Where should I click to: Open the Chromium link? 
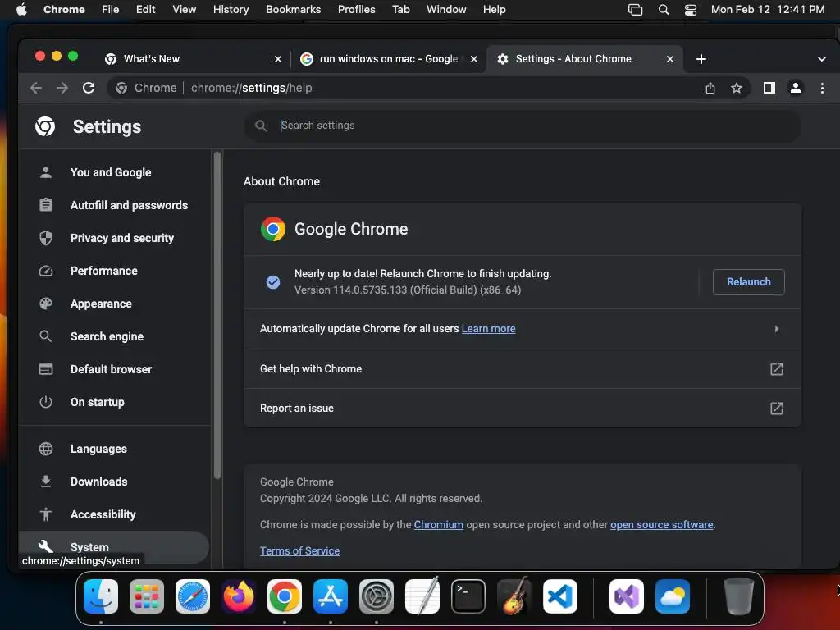tap(438, 524)
